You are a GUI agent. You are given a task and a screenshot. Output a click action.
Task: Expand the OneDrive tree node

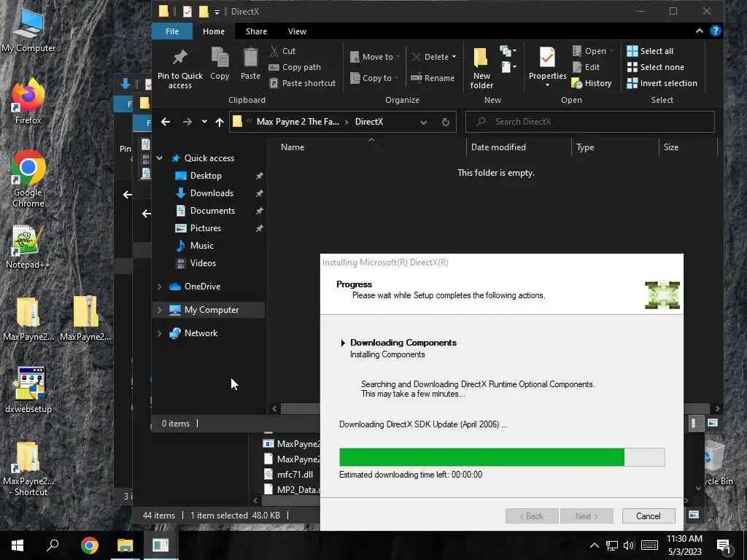(x=160, y=286)
